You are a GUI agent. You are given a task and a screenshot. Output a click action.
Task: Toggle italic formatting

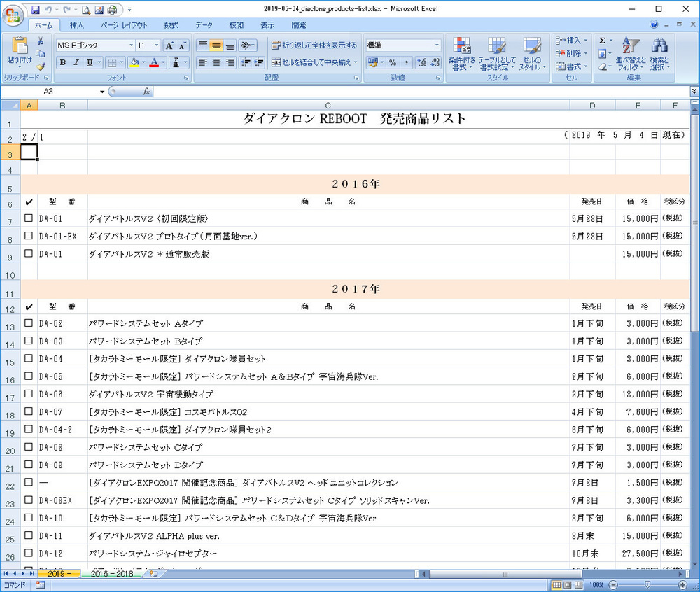76,62
